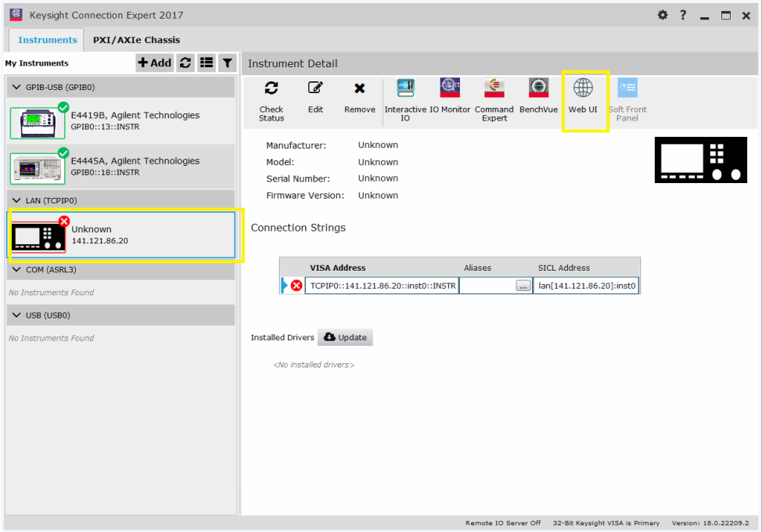This screenshot has width=762, height=532.
Task: Click the No Instruments Found text under USB (USB0)
Action: (x=51, y=338)
